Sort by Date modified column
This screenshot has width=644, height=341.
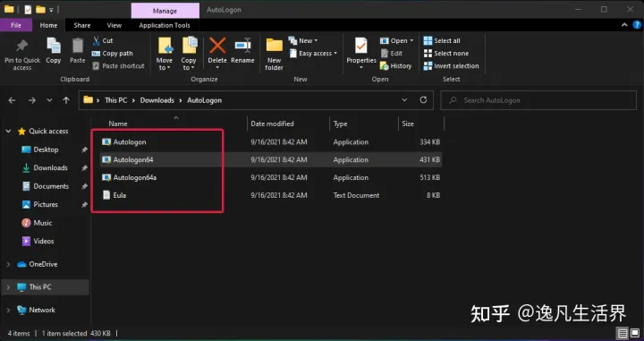272,124
